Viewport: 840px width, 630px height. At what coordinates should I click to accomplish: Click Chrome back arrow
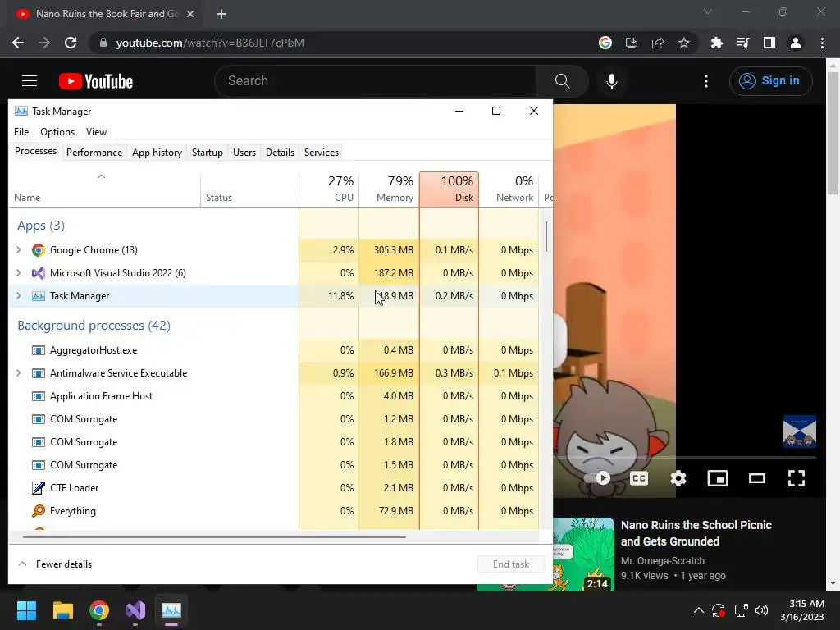pos(18,43)
